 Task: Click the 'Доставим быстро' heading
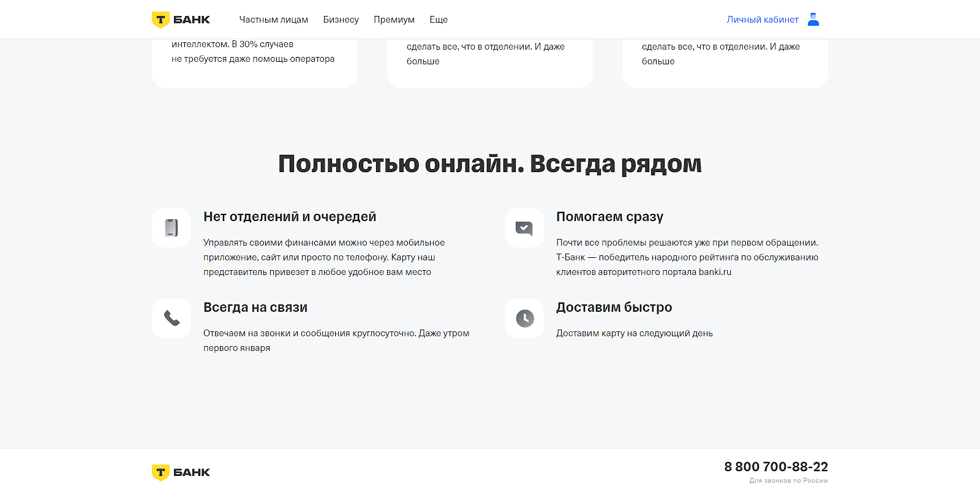[x=614, y=307]
